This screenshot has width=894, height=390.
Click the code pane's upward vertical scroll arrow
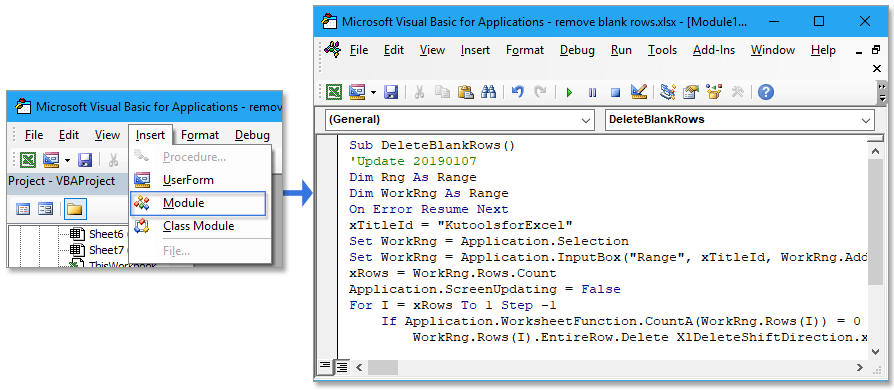[874, 151]
